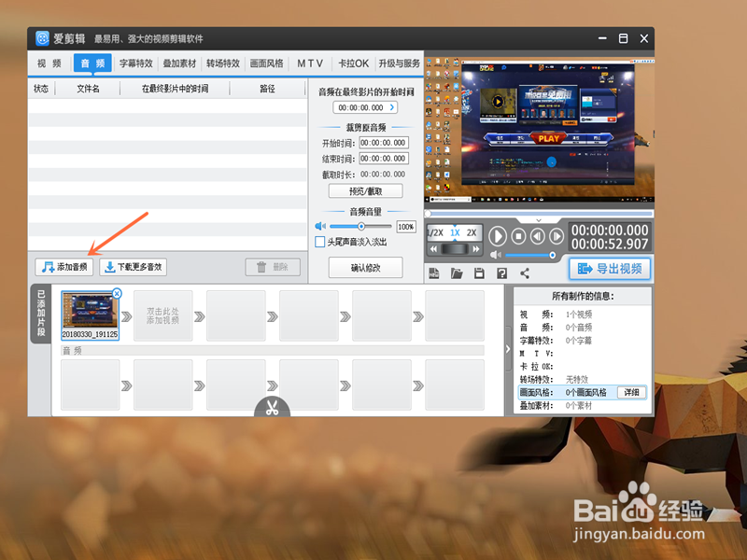747x560 pixels.
Task: Play the preview video
Action: tap(498, 236)
